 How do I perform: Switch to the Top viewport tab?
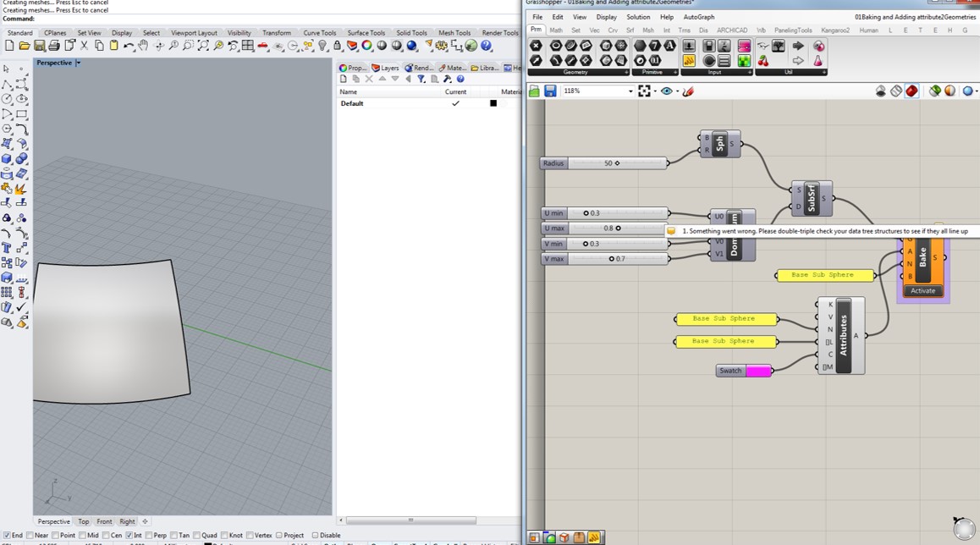point(84,521)
